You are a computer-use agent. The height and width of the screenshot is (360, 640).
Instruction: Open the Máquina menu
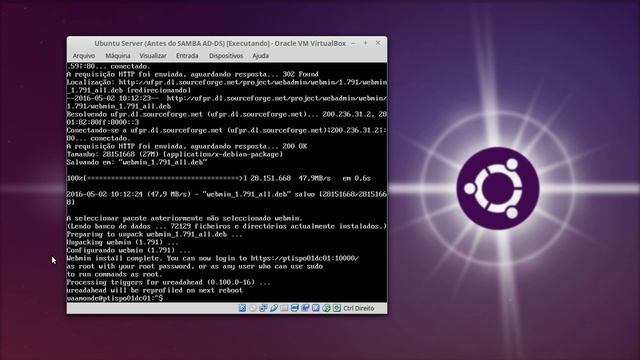(x=118, y=56)
